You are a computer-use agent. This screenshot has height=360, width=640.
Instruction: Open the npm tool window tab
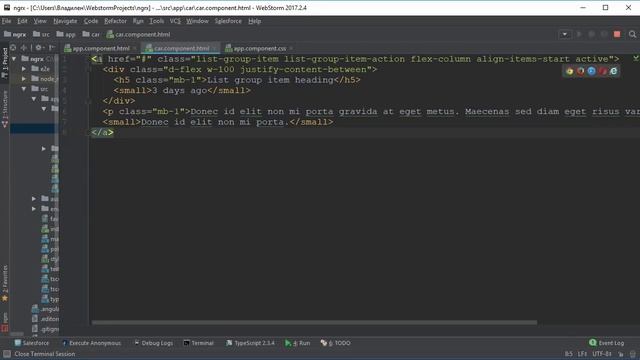click(x=5, y=322)
